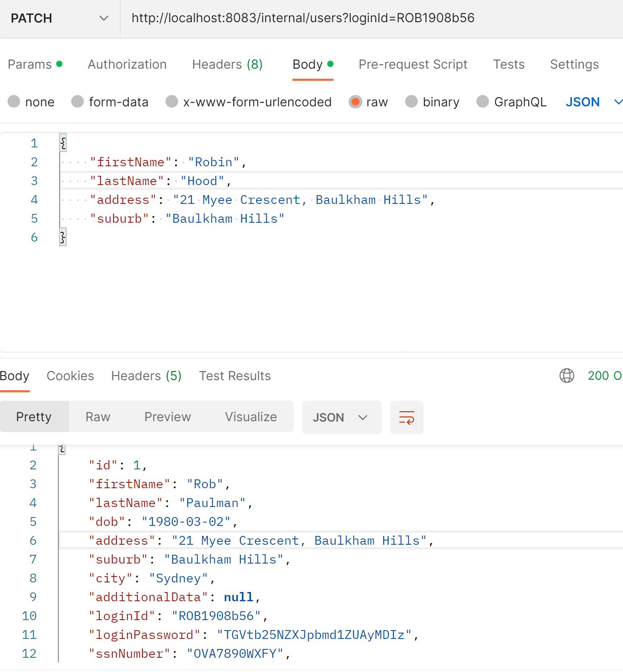Screen dimensions: 623x672
Task: Select the request Body tab
Action: click(x=313, y=64)
